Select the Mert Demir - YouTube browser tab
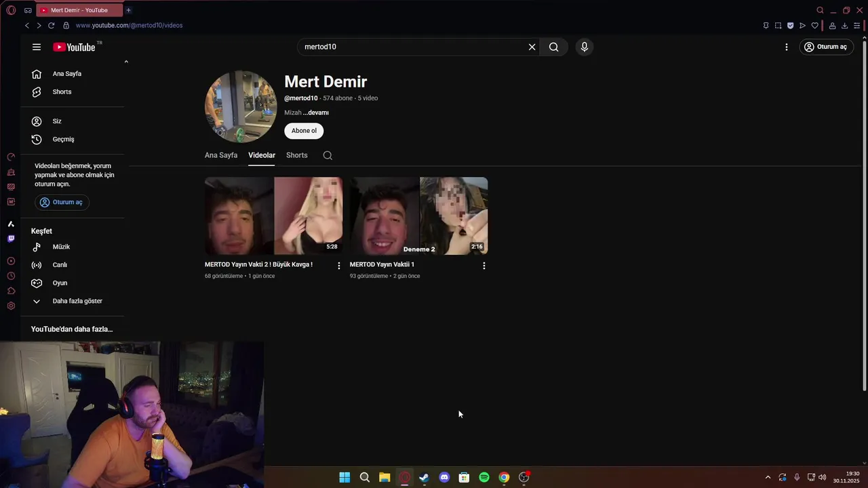The image size is (868, 488). [x=78, y=10]
